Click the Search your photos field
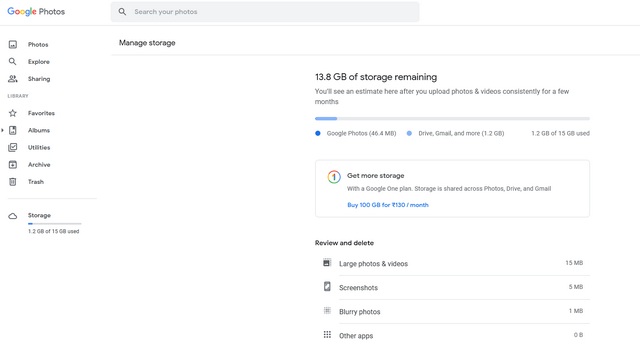 click(265, 12)
